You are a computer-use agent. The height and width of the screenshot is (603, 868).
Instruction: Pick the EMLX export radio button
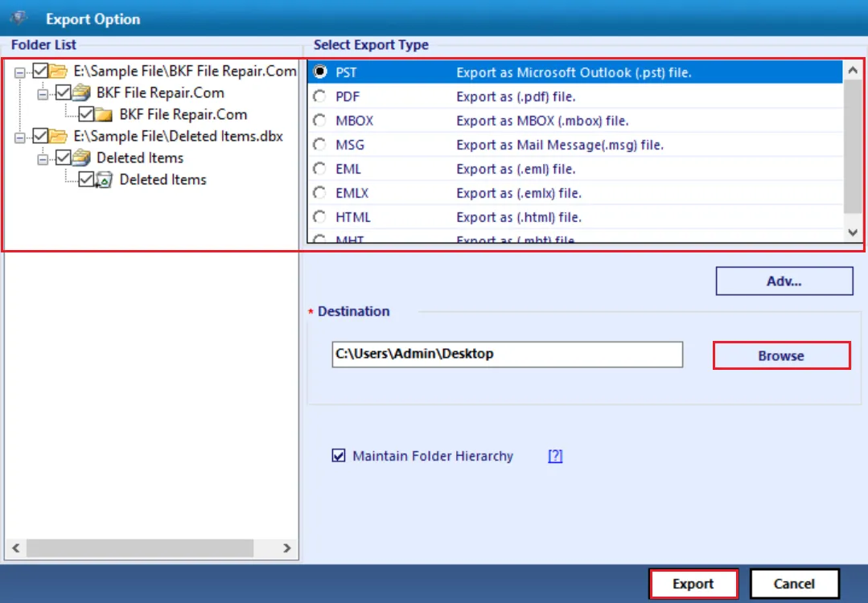(320, 192)
